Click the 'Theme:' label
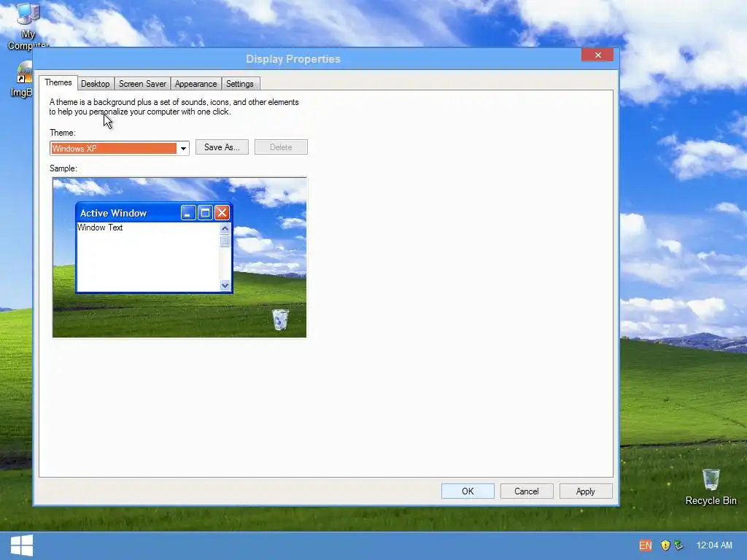 (x=63, y=133)
